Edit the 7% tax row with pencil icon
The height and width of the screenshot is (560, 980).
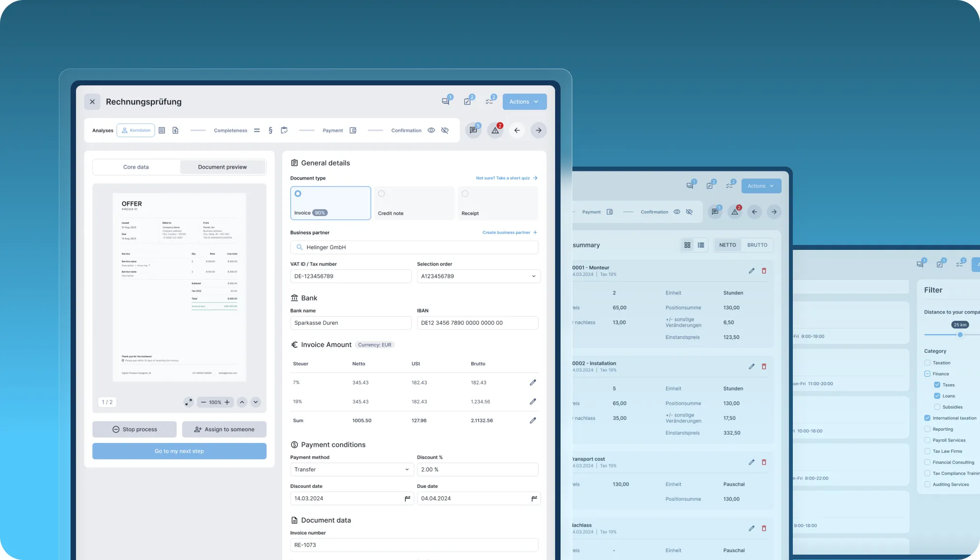tap(533, 383)
